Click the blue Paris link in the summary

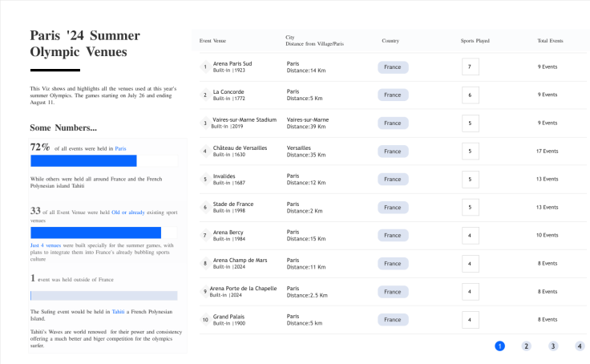click(x=120, y=148)
